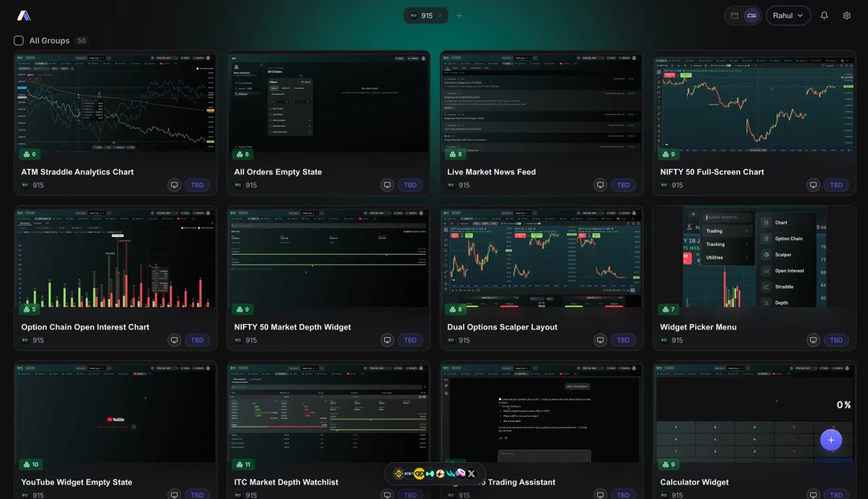Click TBD button on All Orders Empty State
The height and width of the screenshot is (499, 868).
point(410,185)
